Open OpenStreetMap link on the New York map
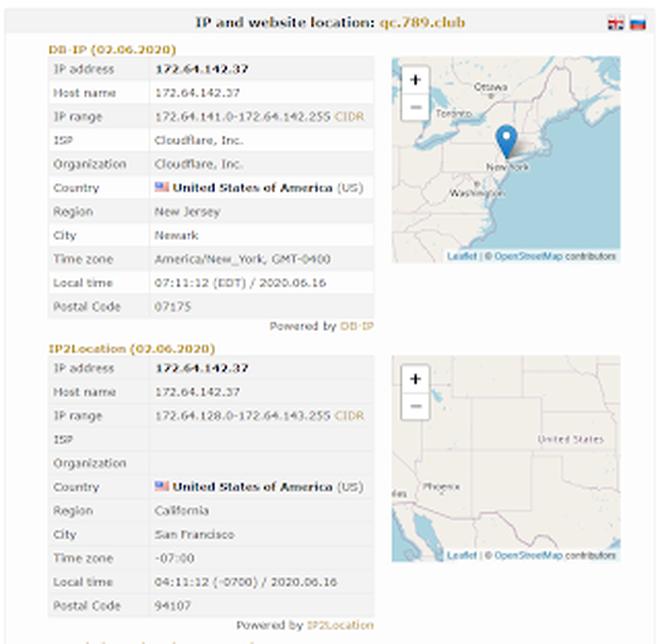Viewport: 660px width, 644px height. (528, 257)
